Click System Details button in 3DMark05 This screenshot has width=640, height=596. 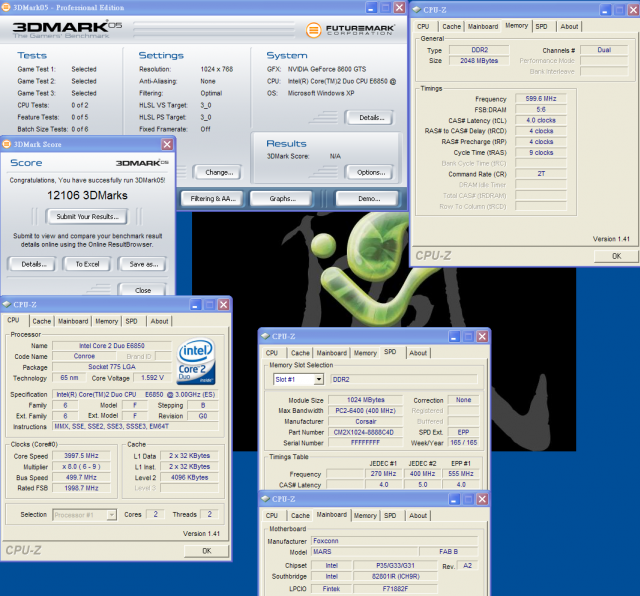point(371,118)
